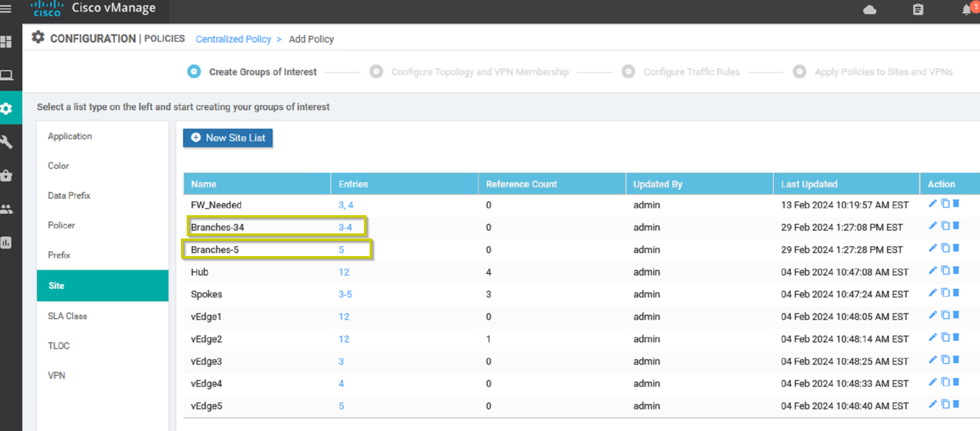Open the clipboard tasks icon in top bar
The image size is (980, 431).
pyautogui.click(x=918, y=9)
